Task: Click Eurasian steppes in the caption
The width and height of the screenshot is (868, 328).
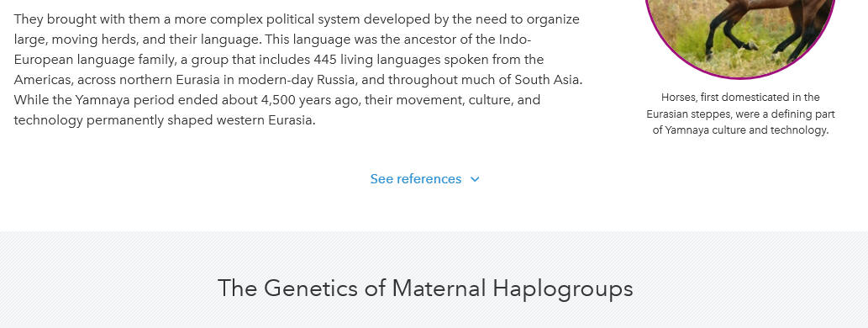Action: tap(682, 114)
